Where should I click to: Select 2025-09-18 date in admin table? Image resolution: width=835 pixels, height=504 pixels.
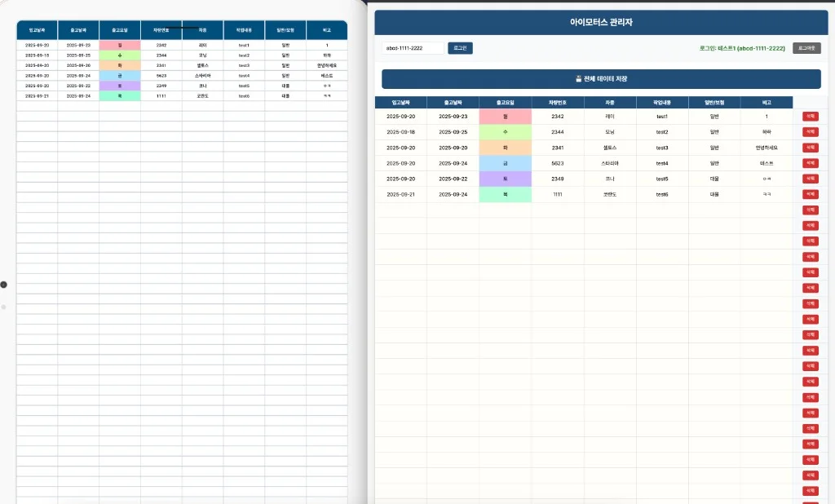400,131
